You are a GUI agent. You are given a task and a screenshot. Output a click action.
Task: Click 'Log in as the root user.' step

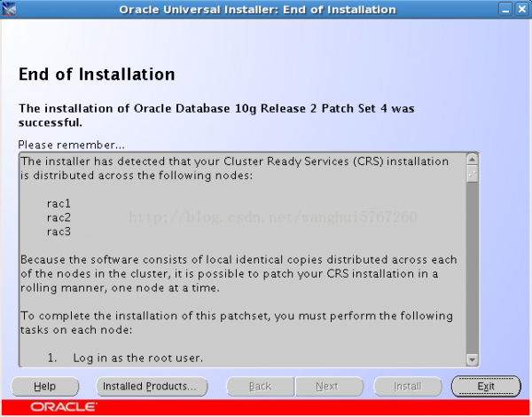click(x=137, y=358)
